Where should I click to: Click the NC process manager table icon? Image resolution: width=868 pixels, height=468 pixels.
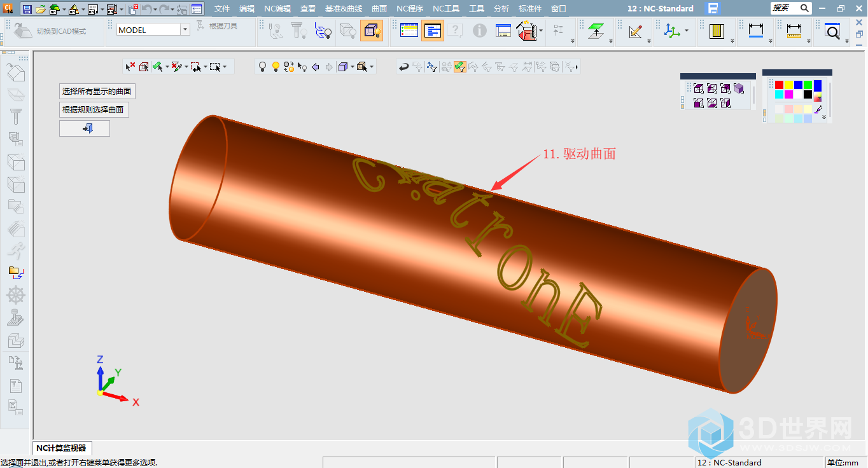coord(409,31)
